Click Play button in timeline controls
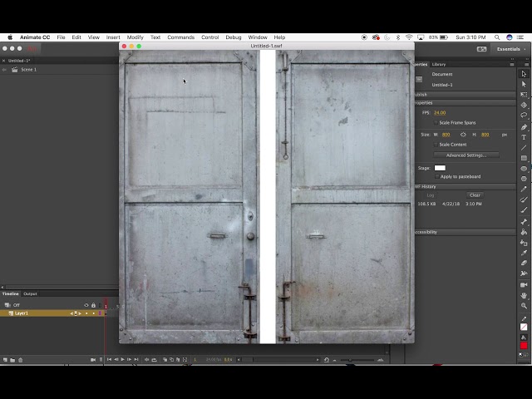Screen dimensions: 532x399 (122, 360)
